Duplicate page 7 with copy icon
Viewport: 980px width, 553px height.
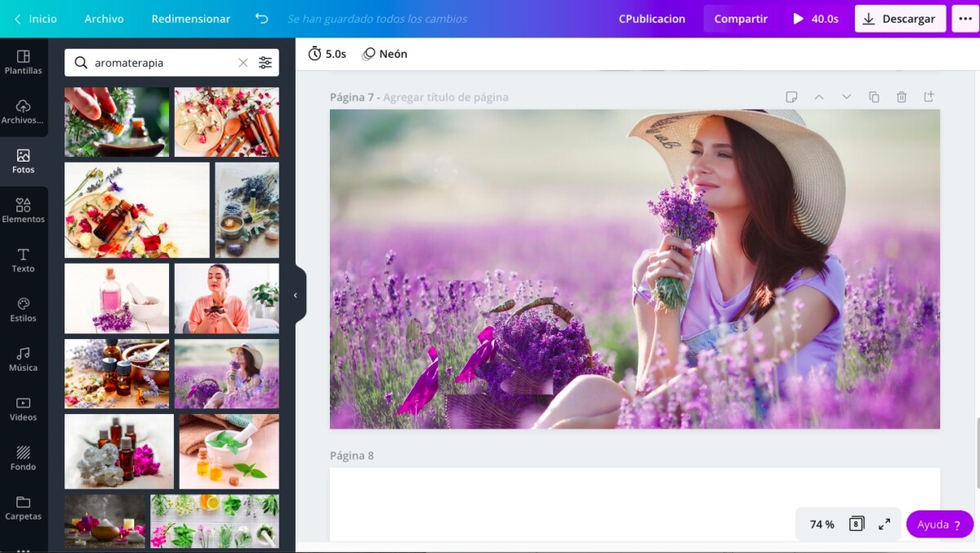874,97
